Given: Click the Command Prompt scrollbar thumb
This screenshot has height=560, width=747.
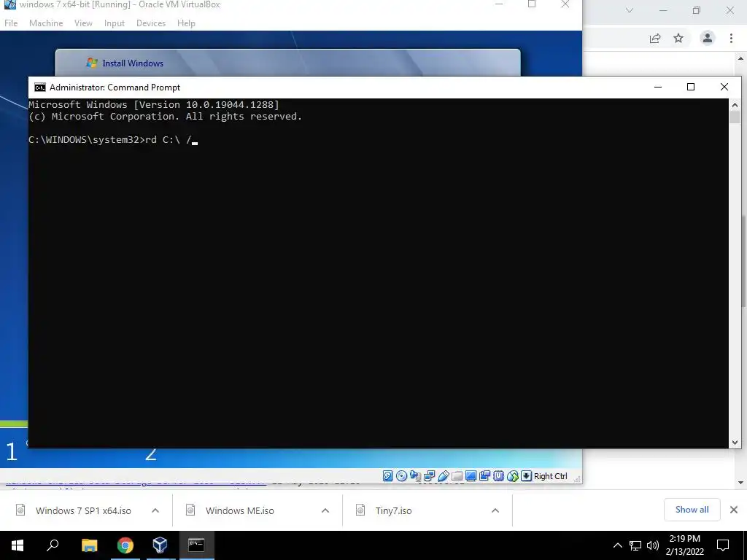Looking at the screenshot, I should 735,117.
